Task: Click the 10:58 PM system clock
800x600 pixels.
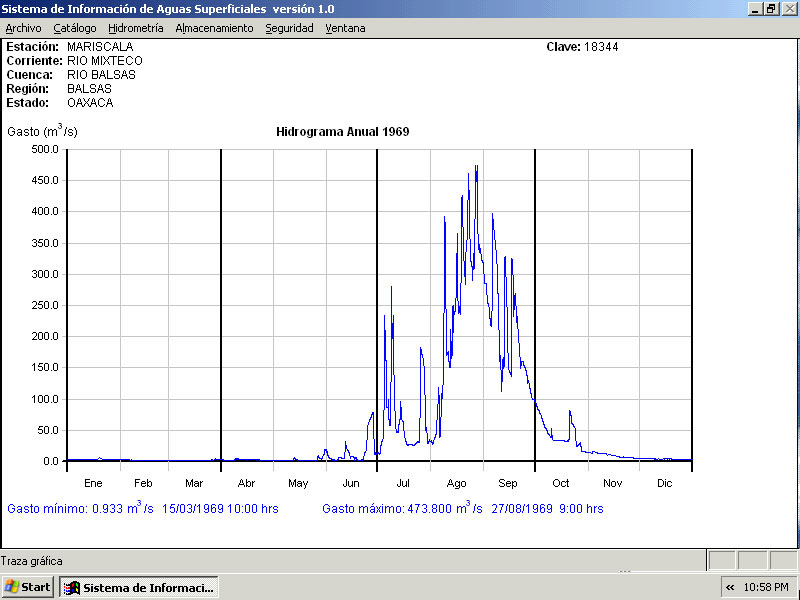Action: [767, 587]
